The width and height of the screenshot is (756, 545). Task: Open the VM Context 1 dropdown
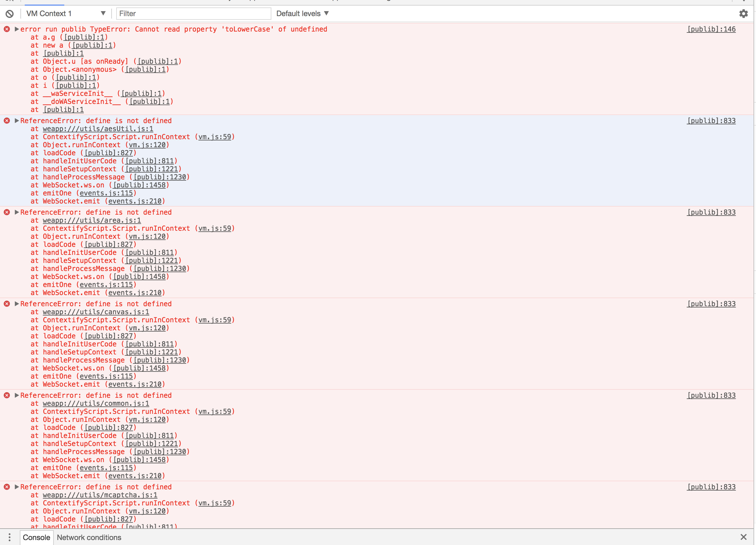pos(66,14)
